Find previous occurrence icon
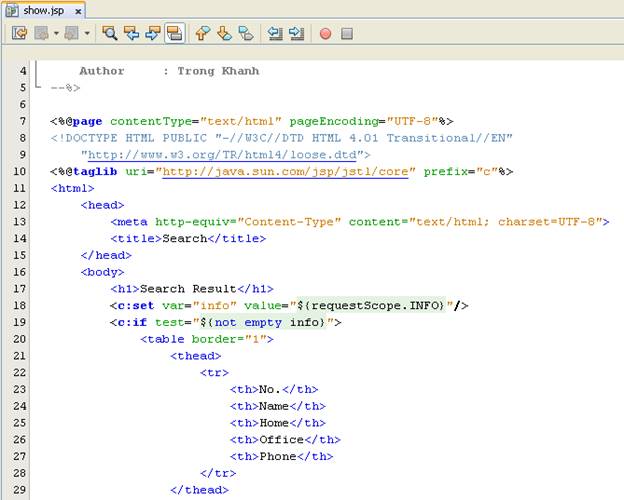Viewport: 624px width, 500px height. coord(131,33)
